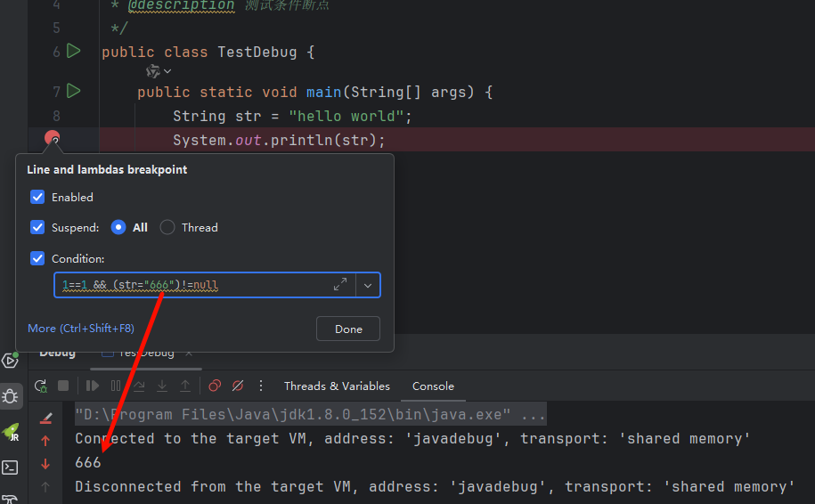Select the Console tab
The image size is (815, 504).
[433, 386]
